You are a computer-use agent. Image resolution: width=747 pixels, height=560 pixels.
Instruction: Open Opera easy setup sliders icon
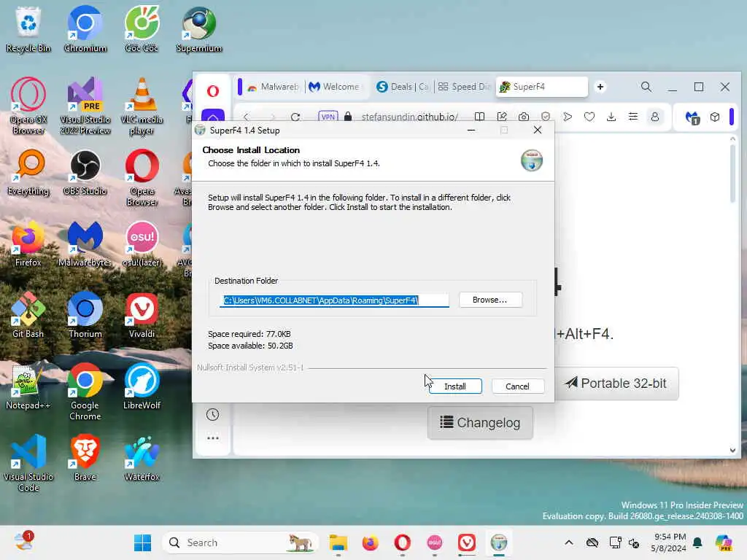click(x=633, y=117)
